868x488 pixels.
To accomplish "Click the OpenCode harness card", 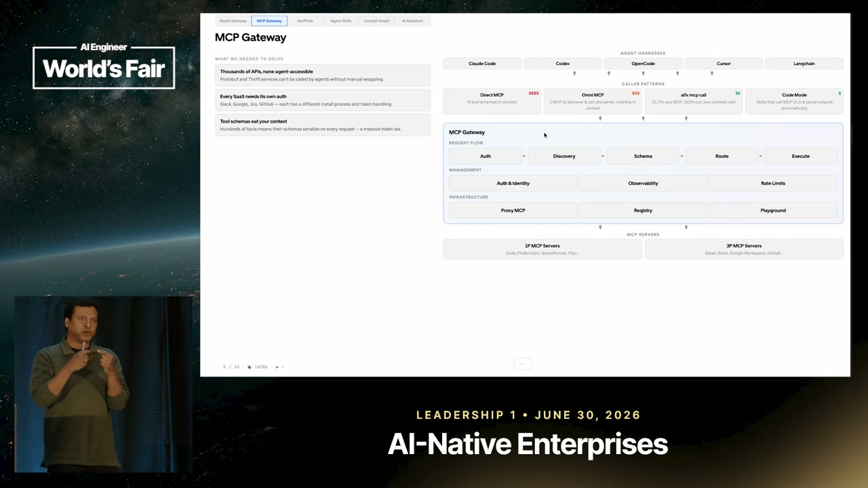I will [x=643, y=64].
